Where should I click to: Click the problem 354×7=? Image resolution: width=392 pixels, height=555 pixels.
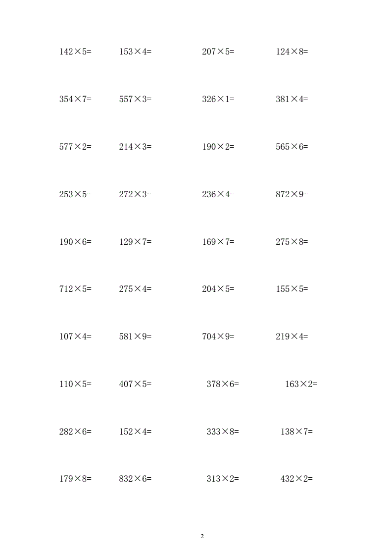(x=75, y=99)
